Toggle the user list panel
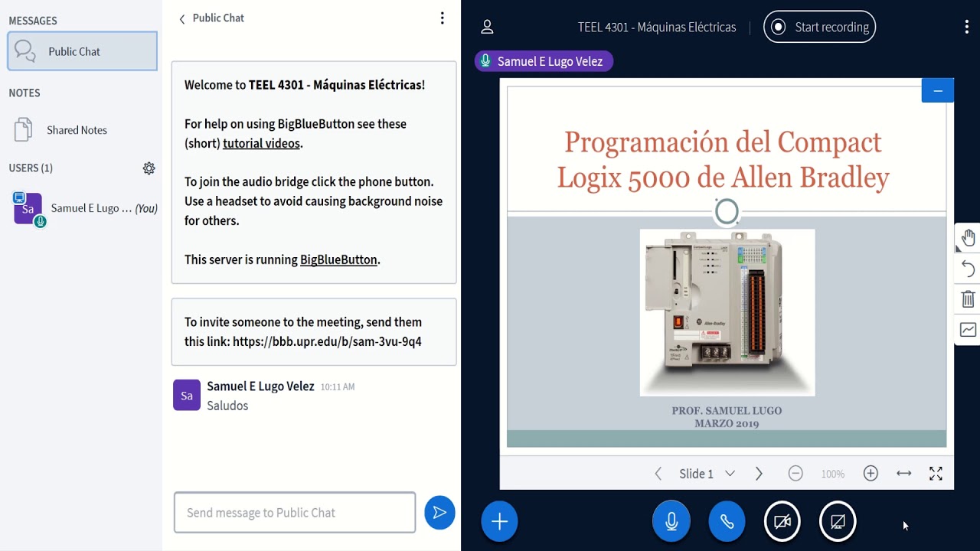The image size is (980, 551). (x=487, y=28)
